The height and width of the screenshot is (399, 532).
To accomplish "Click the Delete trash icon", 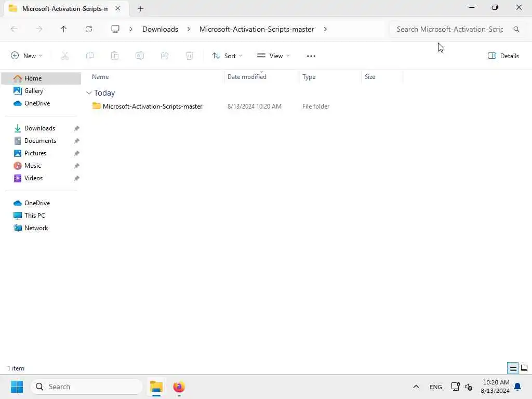I will point(190,56).
